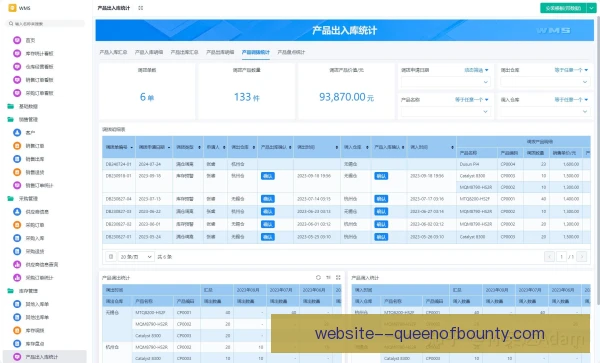Click the 93,870.00 元 value card

click(x=346, y=91)
